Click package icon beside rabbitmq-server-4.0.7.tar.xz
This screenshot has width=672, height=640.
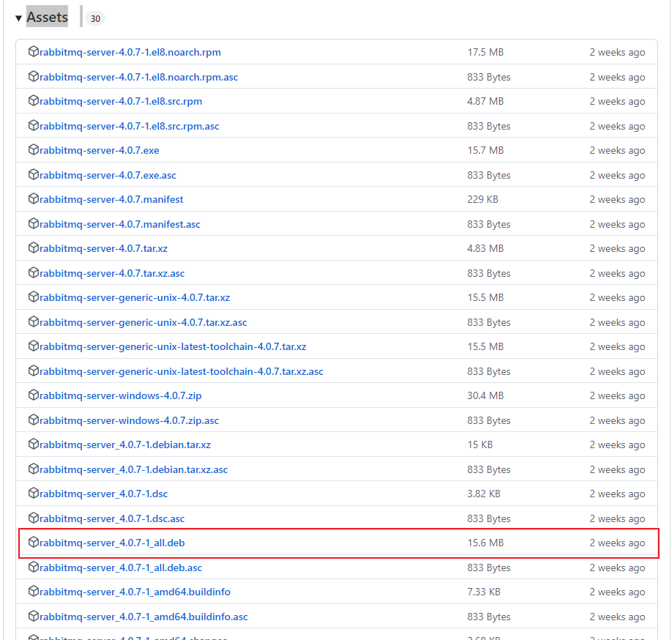(34, 248)
